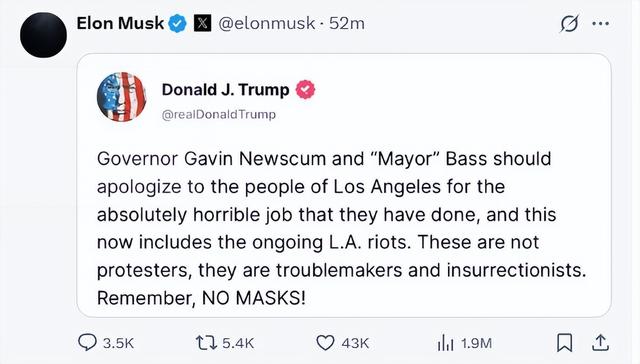Click the 43K likes count

pos(355,343)
